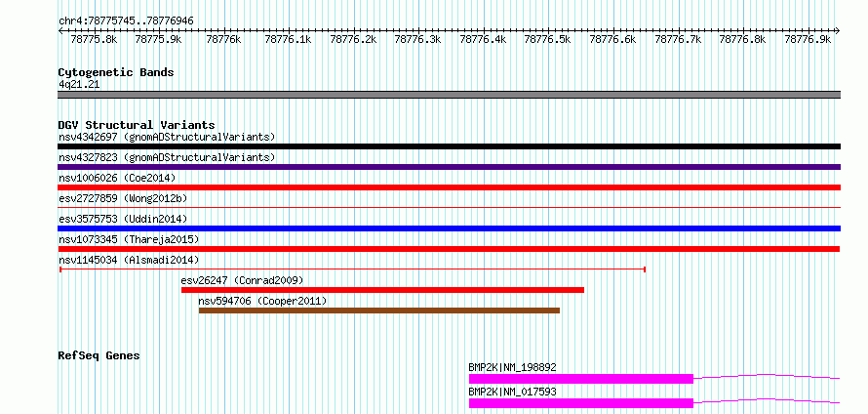Select the purple nsv4327823 variant bar
The image size is (868, 414).
point(449,167)
